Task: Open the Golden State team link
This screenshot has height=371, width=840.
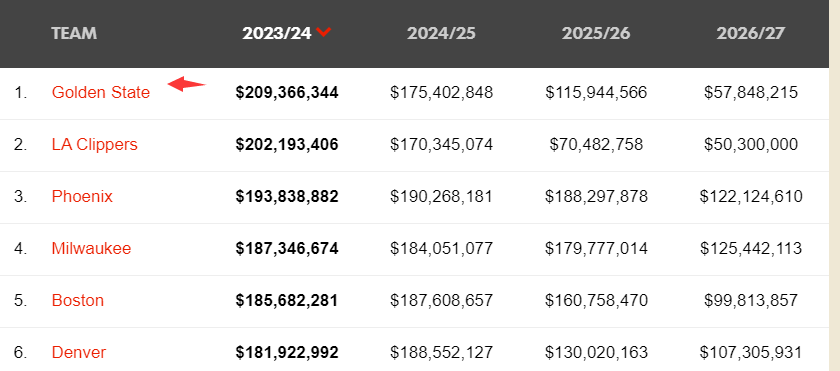Action: tap(101, 93)
